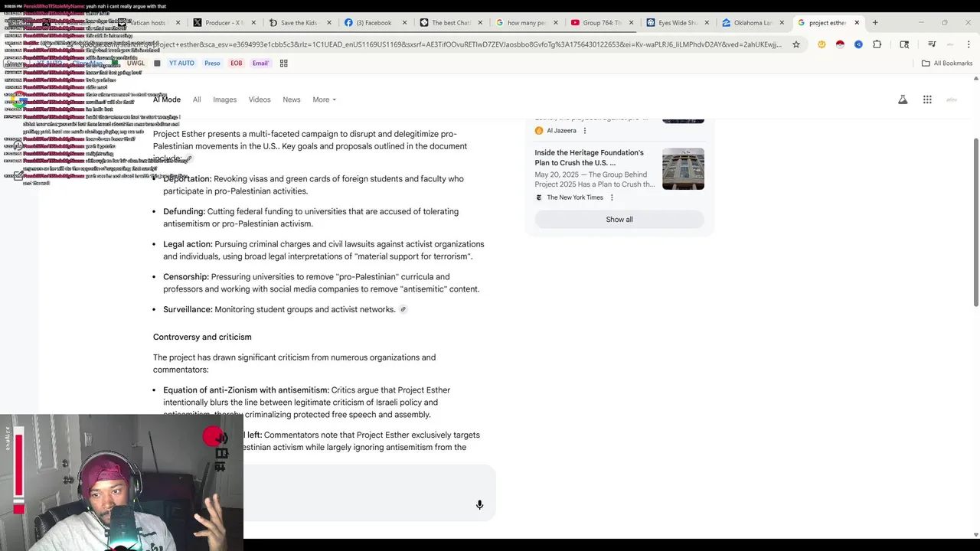This screenshot has width=980, height=551.
Task: Open options for the Al Jazeera result
Action: (x=585, y=131)
